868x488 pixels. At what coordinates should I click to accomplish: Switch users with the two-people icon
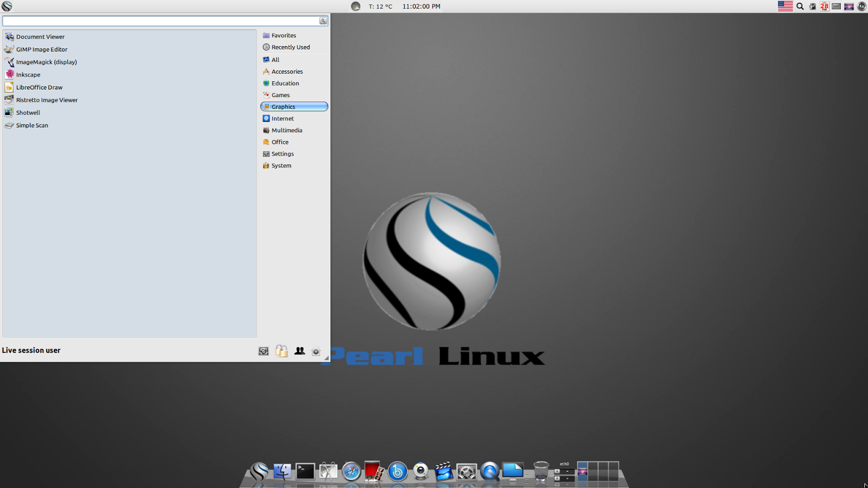pos(299,351)
